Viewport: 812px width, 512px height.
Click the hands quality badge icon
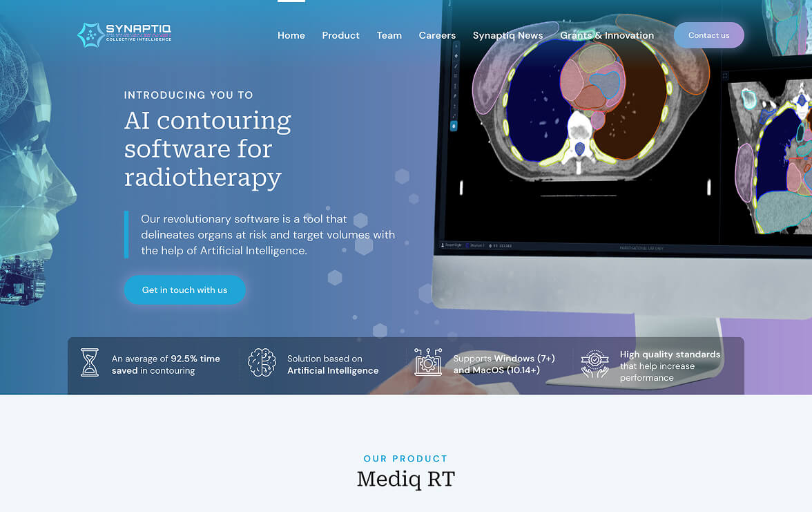pyautogui.click(x=594, y=364)
